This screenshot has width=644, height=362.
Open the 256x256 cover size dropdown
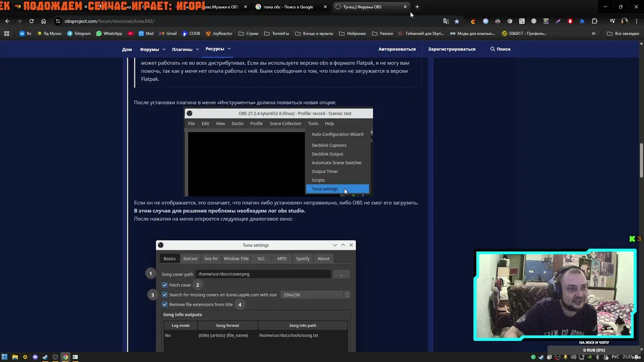click(x=315, y=295)
